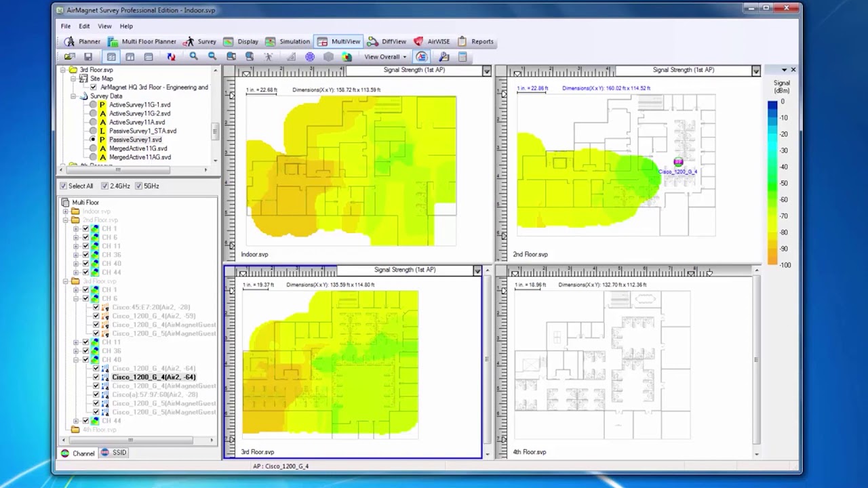Click the zoom out magnifier icon

pyautogui.click(x=212, y=57)
